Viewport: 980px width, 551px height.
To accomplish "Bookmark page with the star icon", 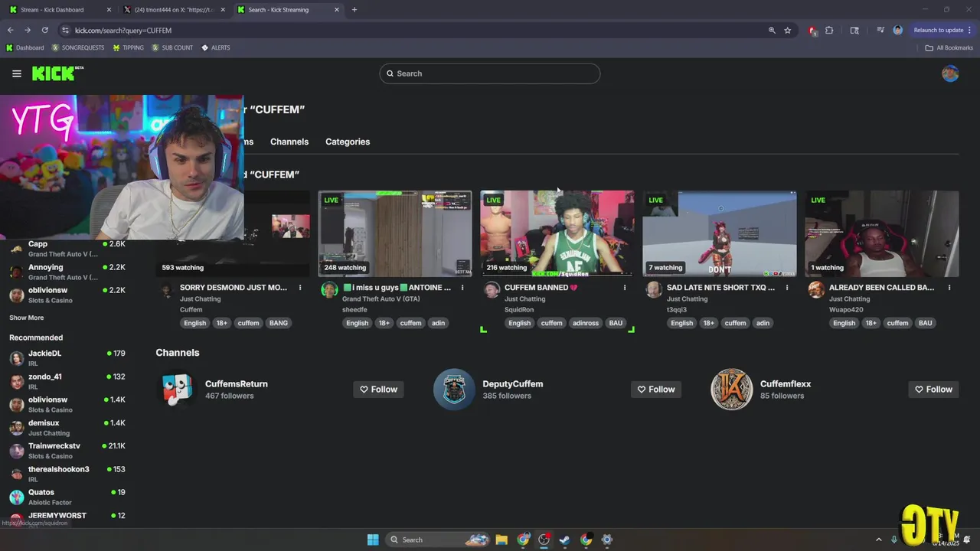I will [x=787, y=31].
